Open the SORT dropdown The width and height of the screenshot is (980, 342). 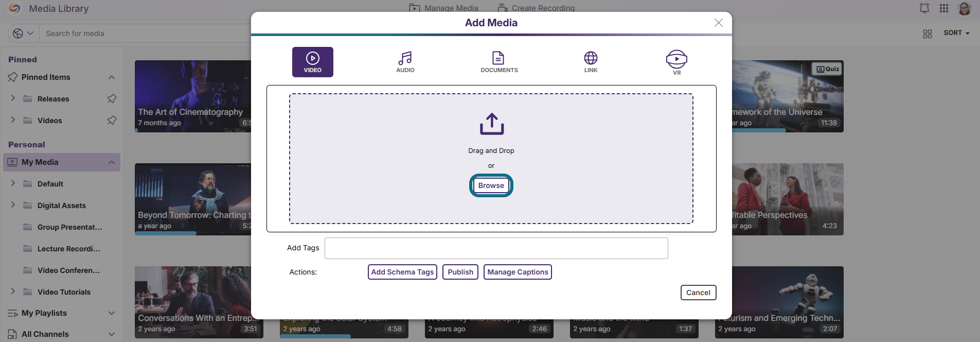point(956,33)
